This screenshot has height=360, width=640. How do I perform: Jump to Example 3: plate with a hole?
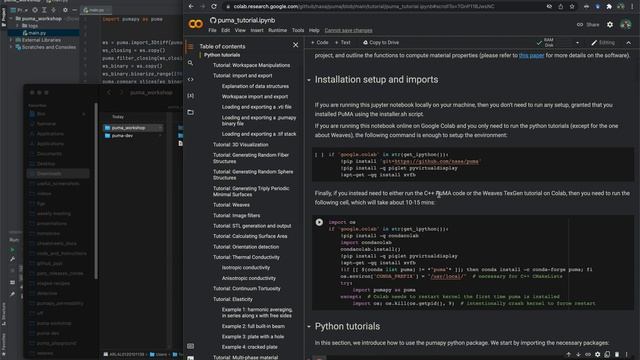(253, 337)
